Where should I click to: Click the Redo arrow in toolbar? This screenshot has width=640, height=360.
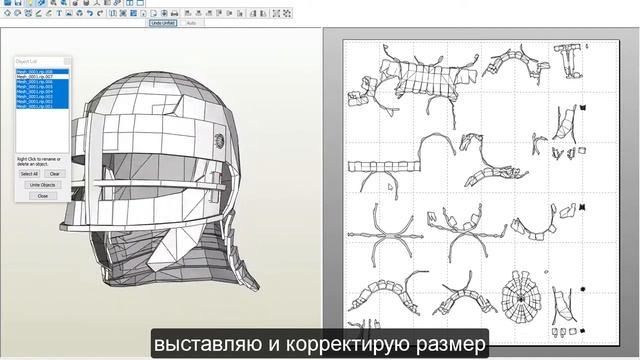pyautogui.click(x=100, y=13)
